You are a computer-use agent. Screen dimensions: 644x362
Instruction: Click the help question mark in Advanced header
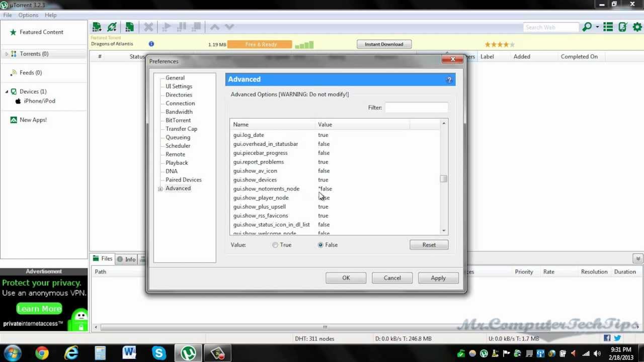click(449, 79)
